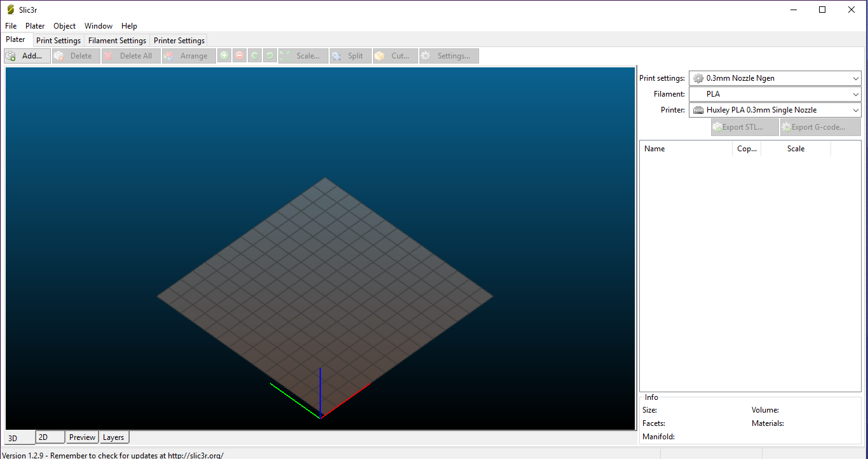868x459 pixels.
Task: Click the Add... button to load a model
Action: pyautogui.click(x=27, y=56)
